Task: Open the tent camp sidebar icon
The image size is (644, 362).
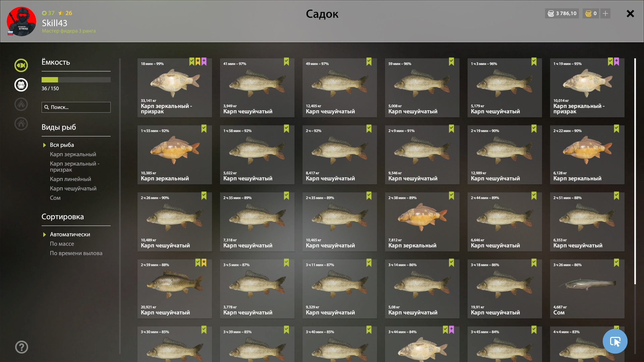Action: pyautogui.click(x=21, y=104)
